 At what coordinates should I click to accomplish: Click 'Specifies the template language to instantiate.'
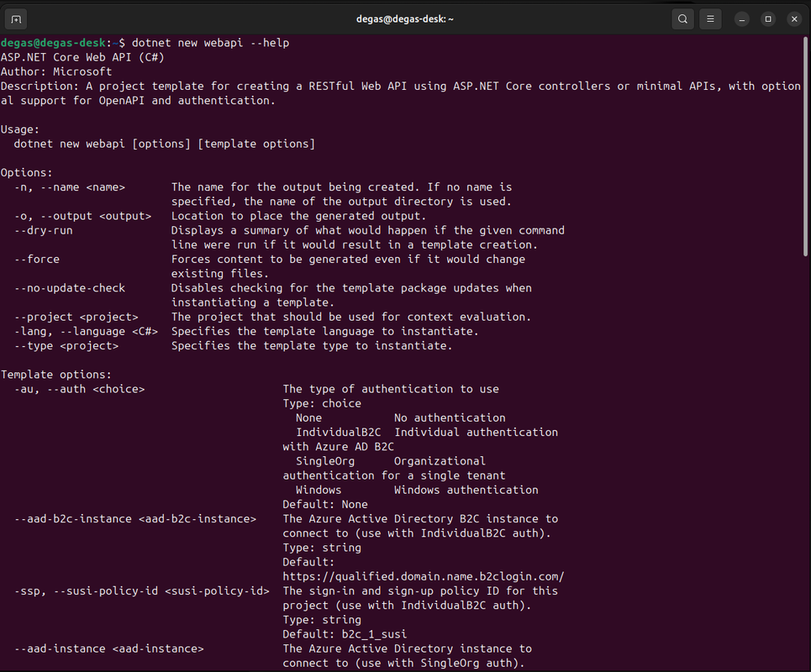click(325, 331)
